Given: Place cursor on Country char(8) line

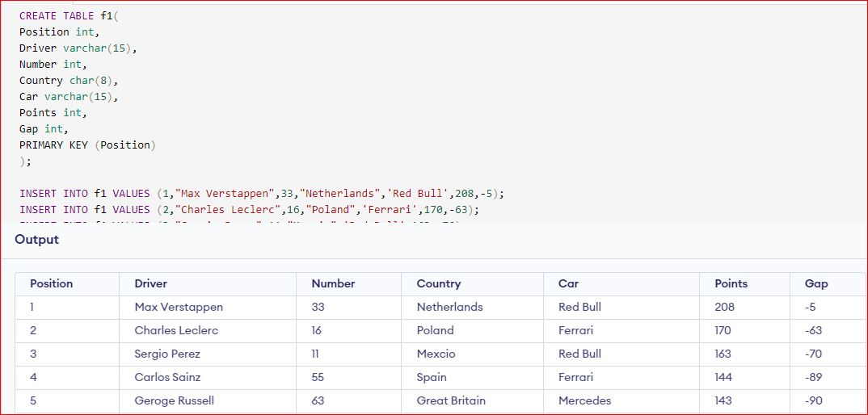Looking at the screenshot, I should pos(69,80).
